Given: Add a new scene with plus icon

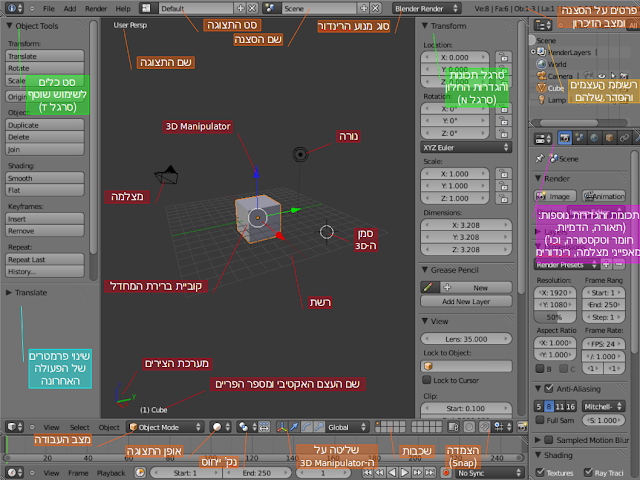Looking at the screenshot, I should (x=363, y=8).
